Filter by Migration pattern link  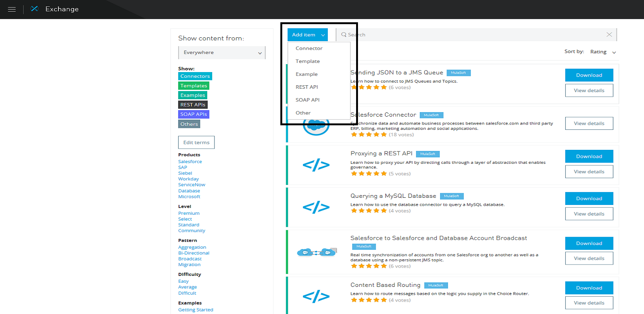(x=190, y=265)
